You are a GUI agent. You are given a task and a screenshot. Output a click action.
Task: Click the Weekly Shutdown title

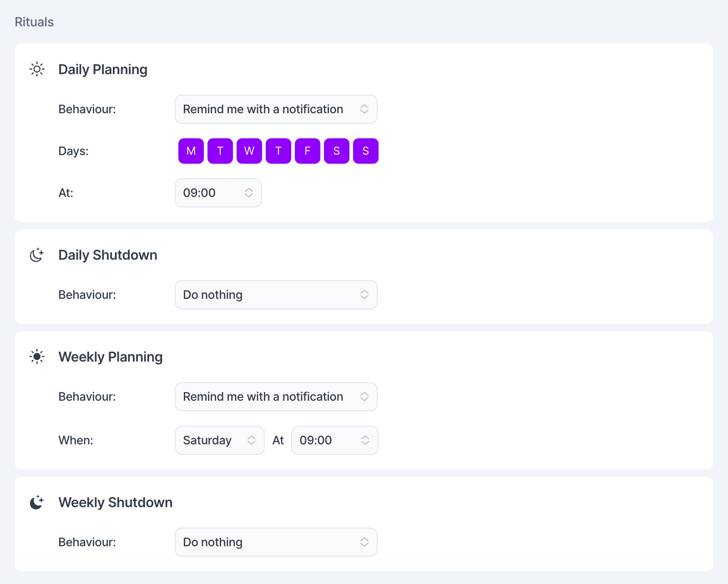pos(116,502)
